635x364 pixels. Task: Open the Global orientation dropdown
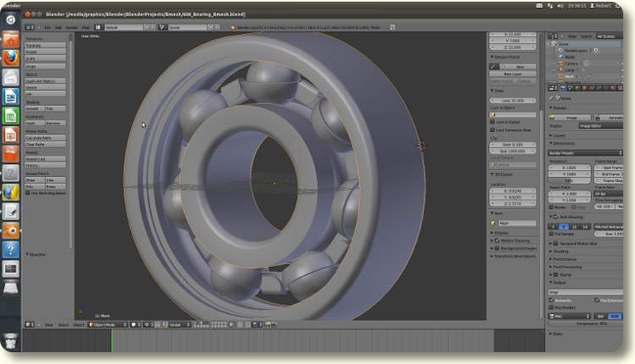(x=179, y=324)
